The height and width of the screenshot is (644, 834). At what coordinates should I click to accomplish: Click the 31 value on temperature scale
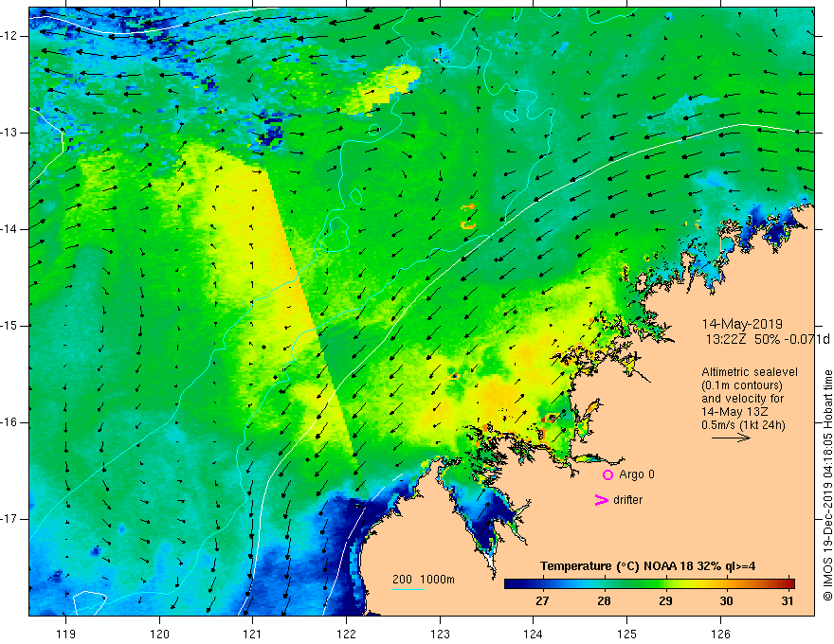point(788,601)
